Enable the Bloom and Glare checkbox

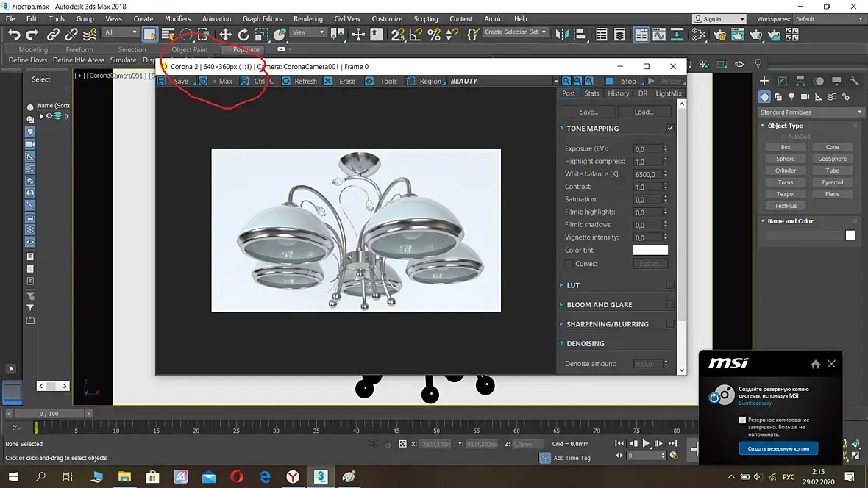tap(669, 304)
